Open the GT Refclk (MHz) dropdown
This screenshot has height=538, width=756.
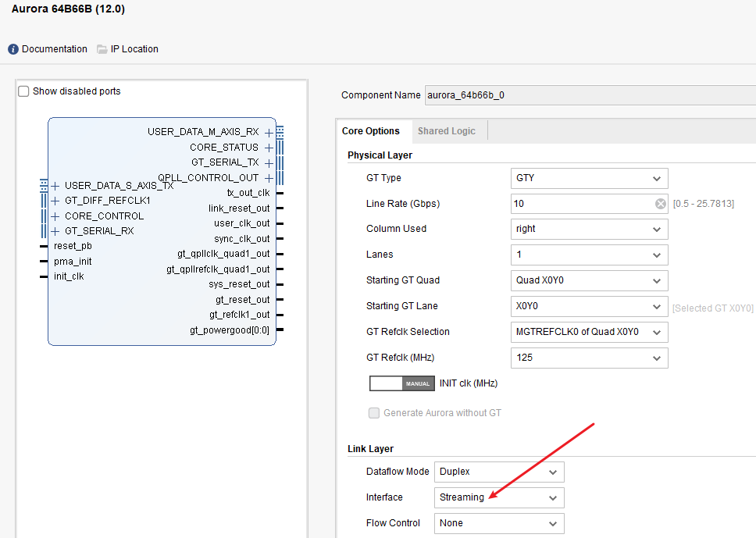589,358
